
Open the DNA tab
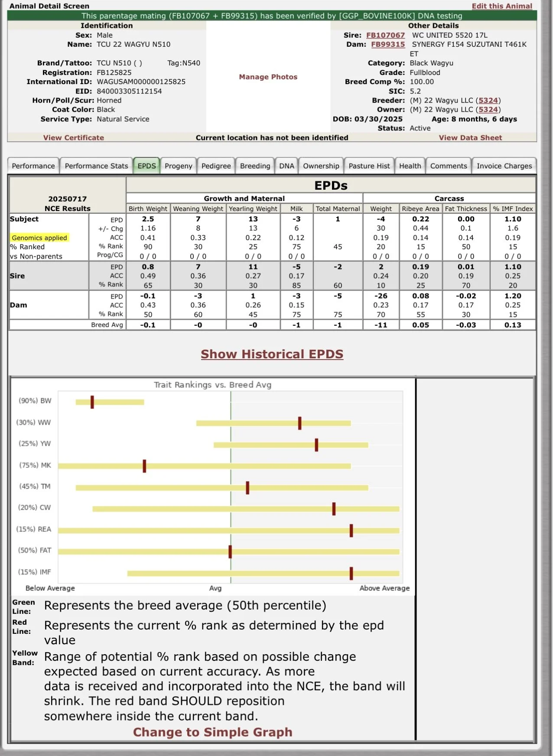286,166
